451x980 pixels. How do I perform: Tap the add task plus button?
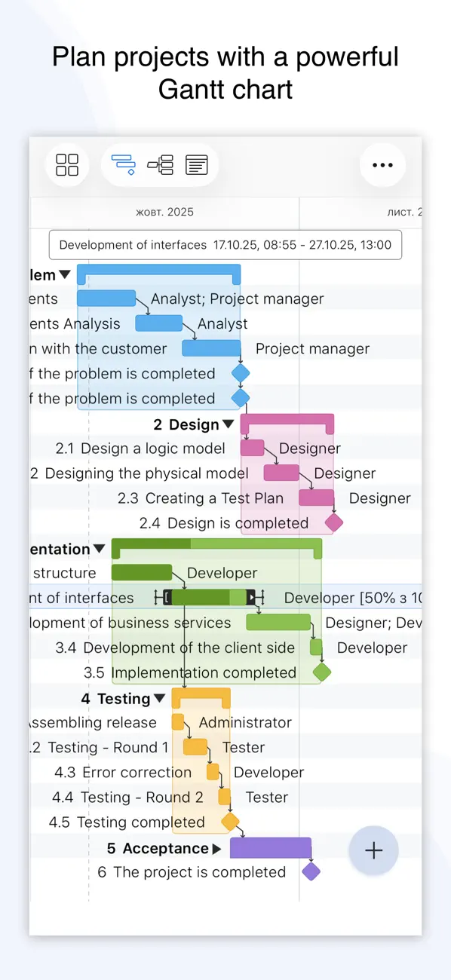pos(373,850)
